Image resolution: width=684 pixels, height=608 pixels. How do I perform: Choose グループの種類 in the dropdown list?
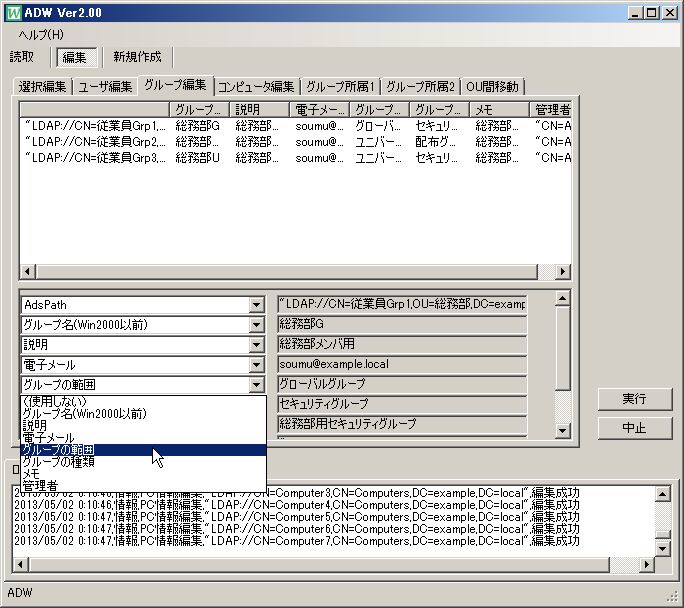click(x=144, y=461)
